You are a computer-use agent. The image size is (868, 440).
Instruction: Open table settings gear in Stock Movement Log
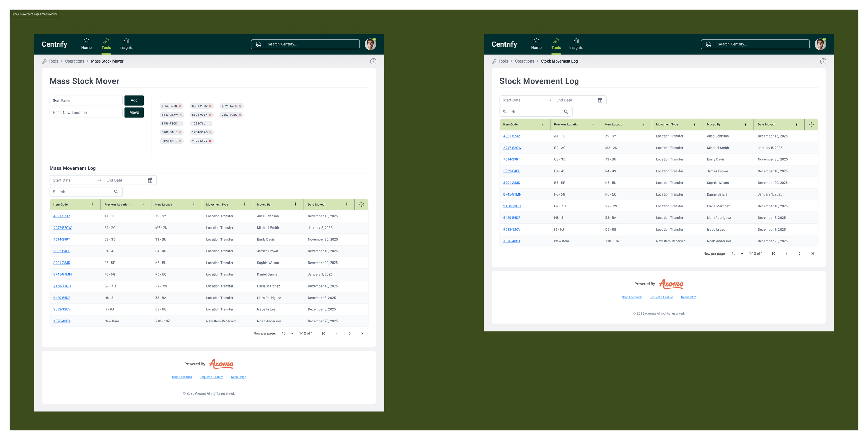811,124
